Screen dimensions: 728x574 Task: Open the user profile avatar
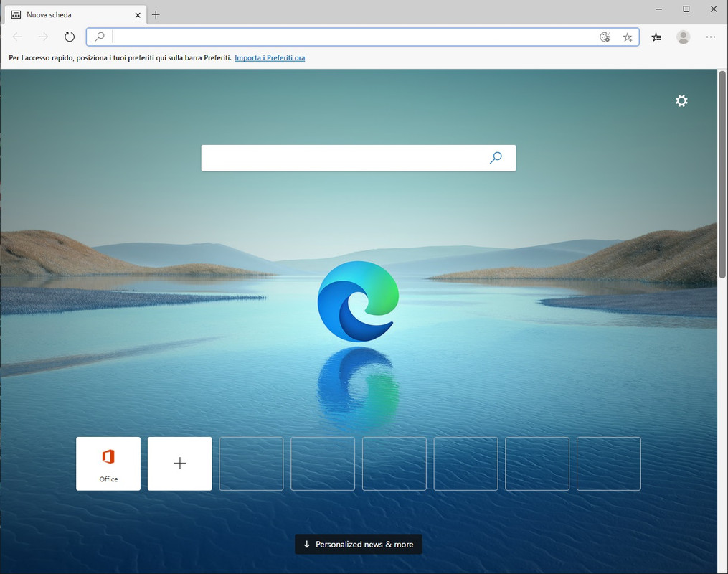pos(683,37)
